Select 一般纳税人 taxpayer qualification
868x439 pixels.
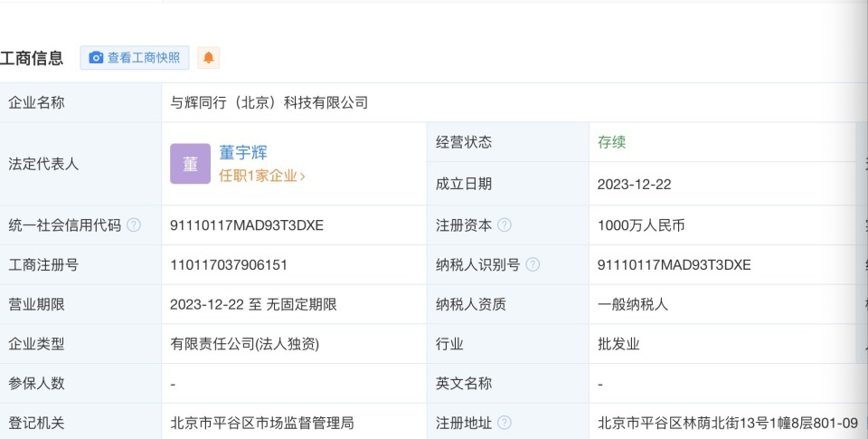tap(633, 304)
